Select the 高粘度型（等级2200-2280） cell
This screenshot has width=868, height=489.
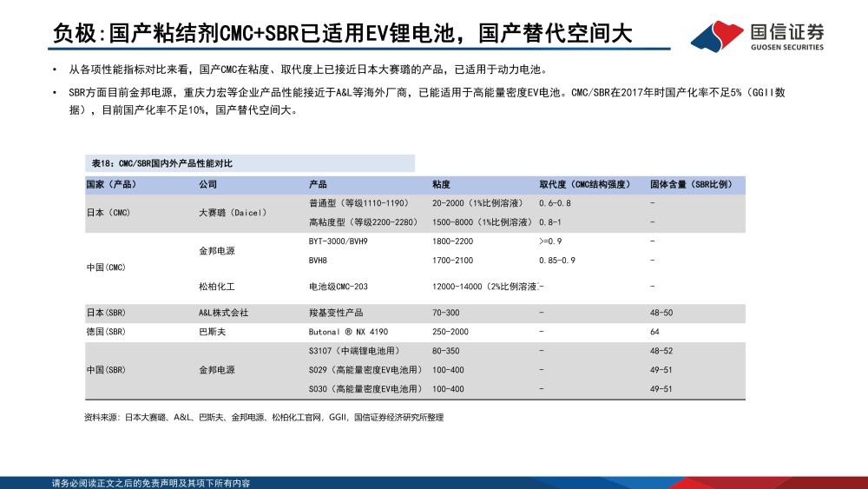[363, 222]
